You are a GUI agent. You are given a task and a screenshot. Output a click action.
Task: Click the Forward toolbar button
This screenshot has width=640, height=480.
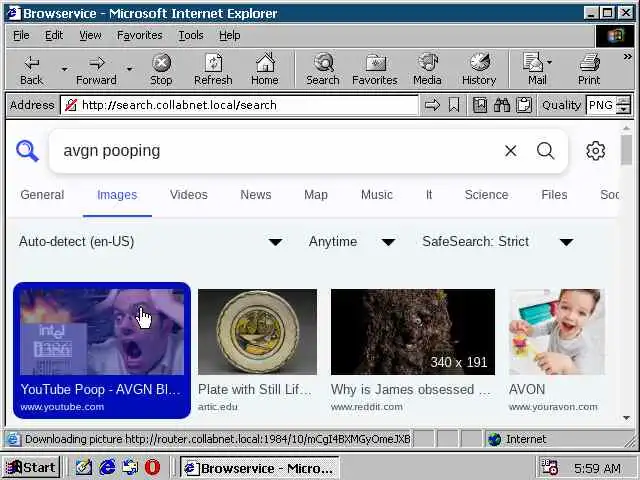(x=96, y=70)
